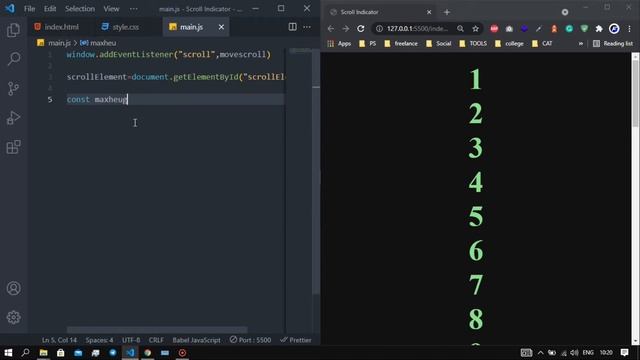Click Ln 5, Col 14 in status bar
The image size is (640, 360).
[x=59, y=340]
